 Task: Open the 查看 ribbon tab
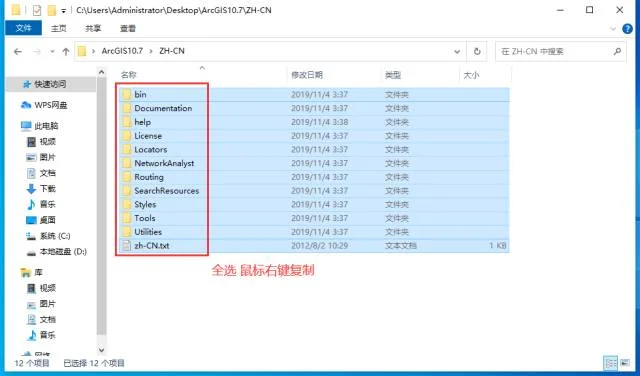[128, 28]
